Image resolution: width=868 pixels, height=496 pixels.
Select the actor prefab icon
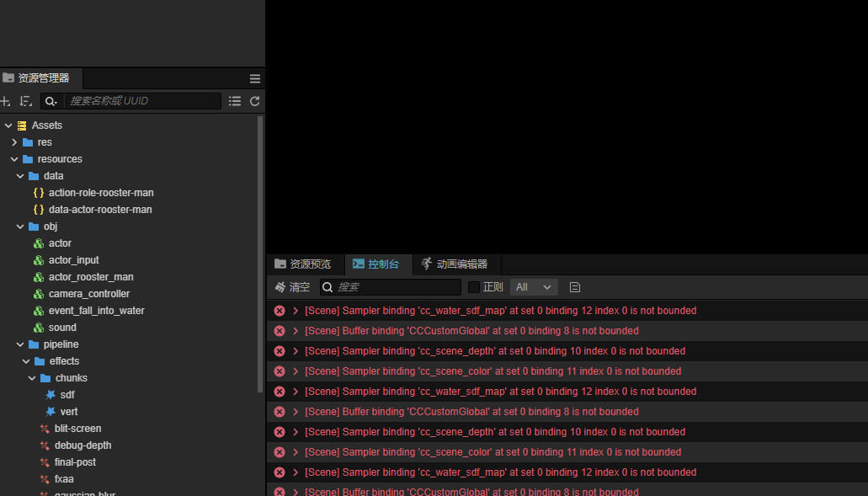coord(39,243)
